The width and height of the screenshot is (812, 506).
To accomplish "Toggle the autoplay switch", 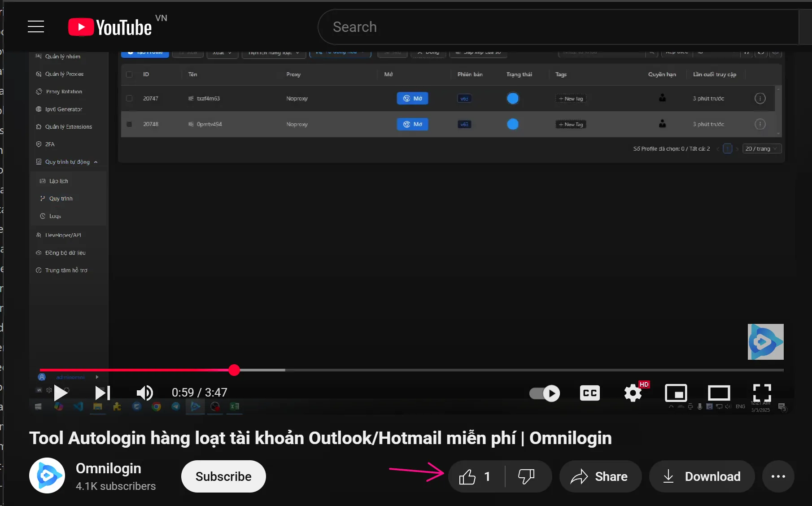I will [545, 393].
